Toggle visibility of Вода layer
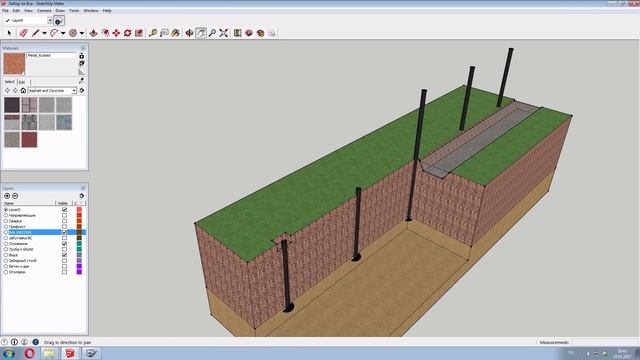Image resolution: width=640 pixels, height=360 pixels. [x=64, y=255]
